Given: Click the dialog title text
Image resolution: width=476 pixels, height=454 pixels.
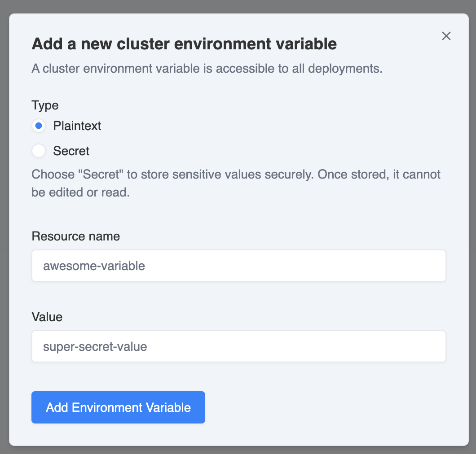Looking at the screenshot, I should [184, 44].
